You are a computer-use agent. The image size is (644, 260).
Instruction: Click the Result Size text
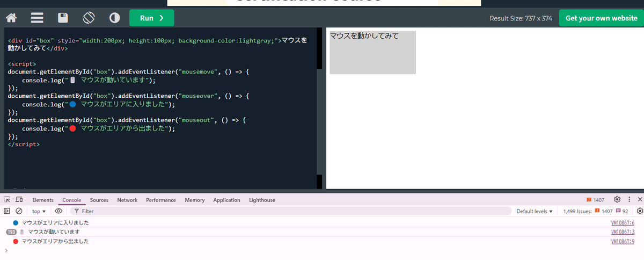point(521,18)
